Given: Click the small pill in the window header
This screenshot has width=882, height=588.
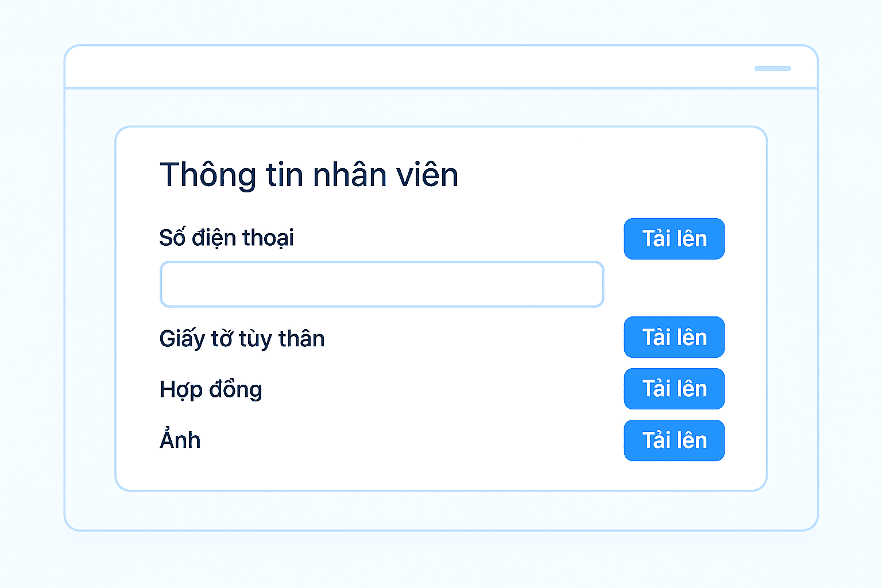Looking at the screenshot, I should [772, 68].
